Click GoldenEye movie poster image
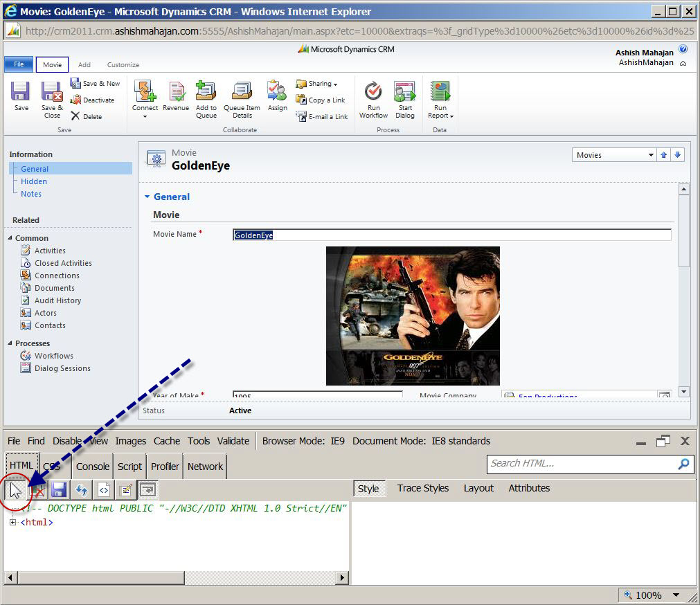Screen dimensions: 700x605 click(x=413, y=316)
